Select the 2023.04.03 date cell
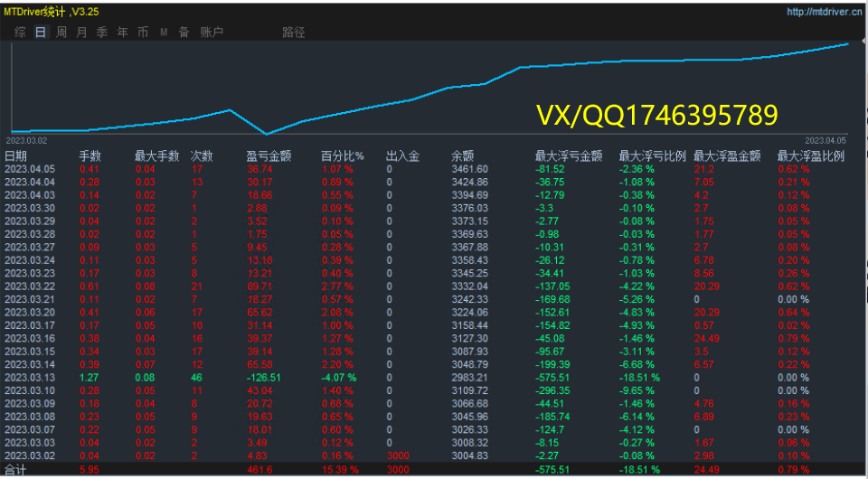 pyautogui.click(x=30, y=195)
